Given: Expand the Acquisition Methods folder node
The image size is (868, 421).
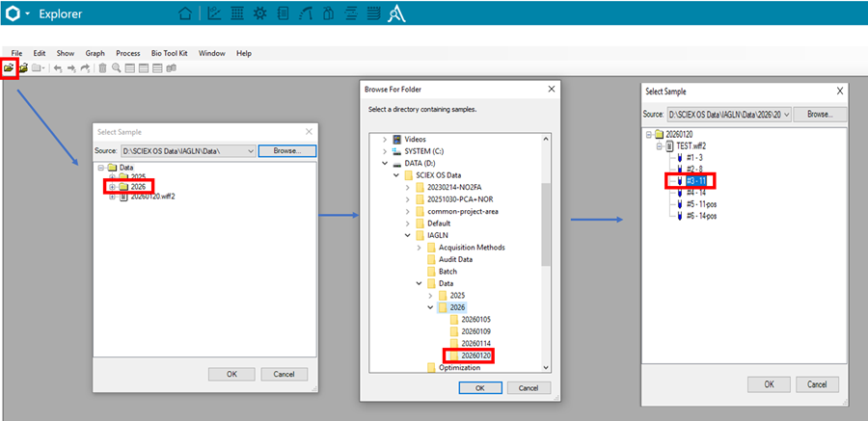Looking at the screenshot, I should [x=419, y=248].
